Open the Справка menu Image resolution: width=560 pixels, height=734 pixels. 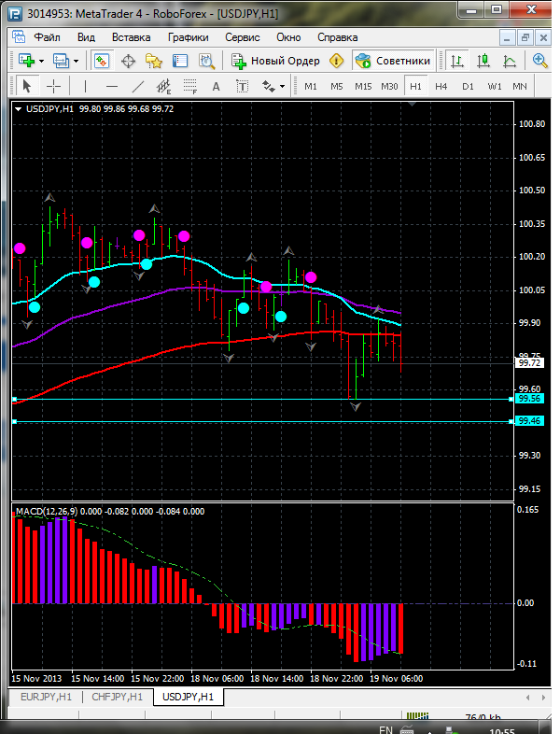coord(337,37)
